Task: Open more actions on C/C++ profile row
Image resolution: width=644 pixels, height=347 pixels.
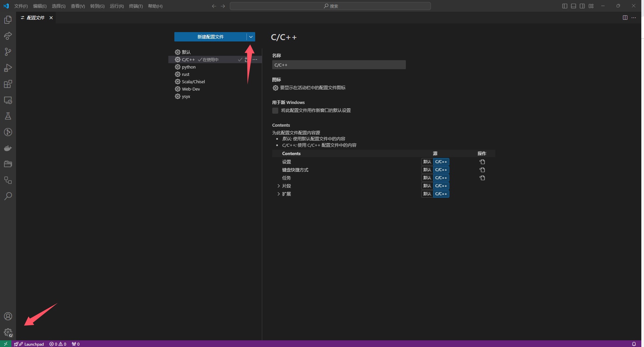Action: (255, 60)
